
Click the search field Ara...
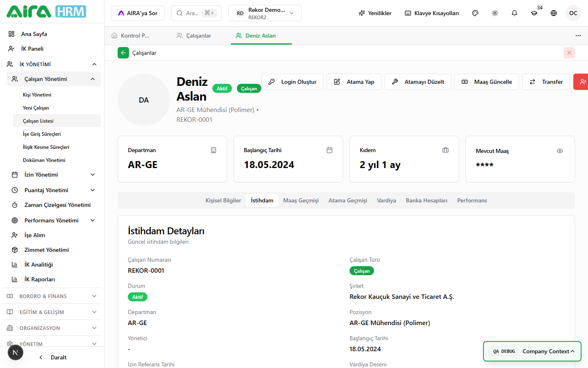[x=196, y=13]
